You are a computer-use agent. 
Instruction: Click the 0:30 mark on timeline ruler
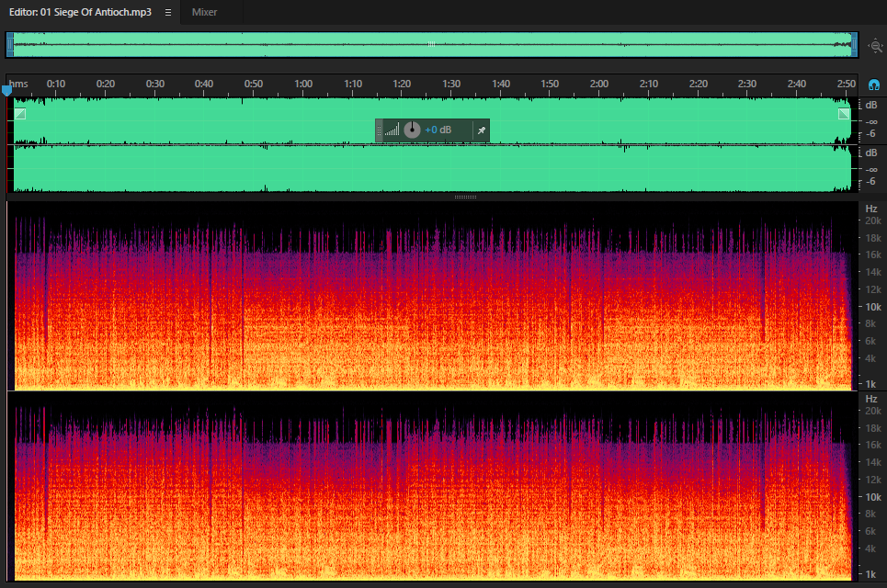point(155,84)
